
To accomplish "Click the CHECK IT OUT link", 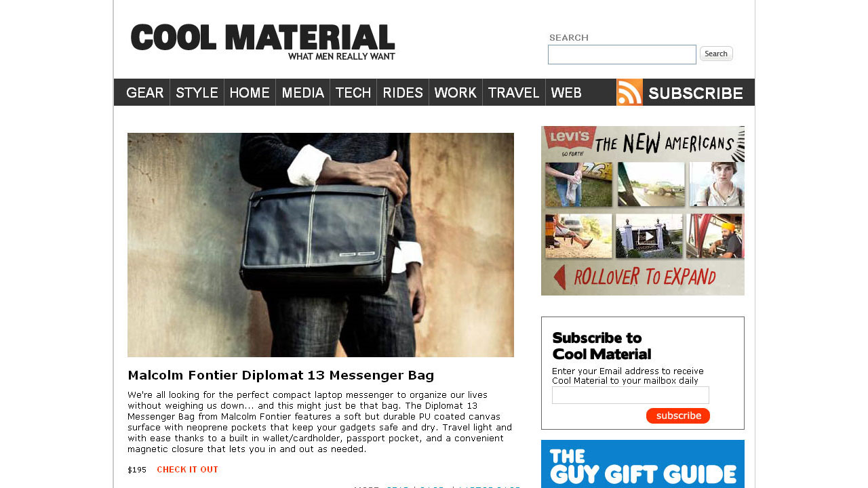I will click(x=188, y=470).
